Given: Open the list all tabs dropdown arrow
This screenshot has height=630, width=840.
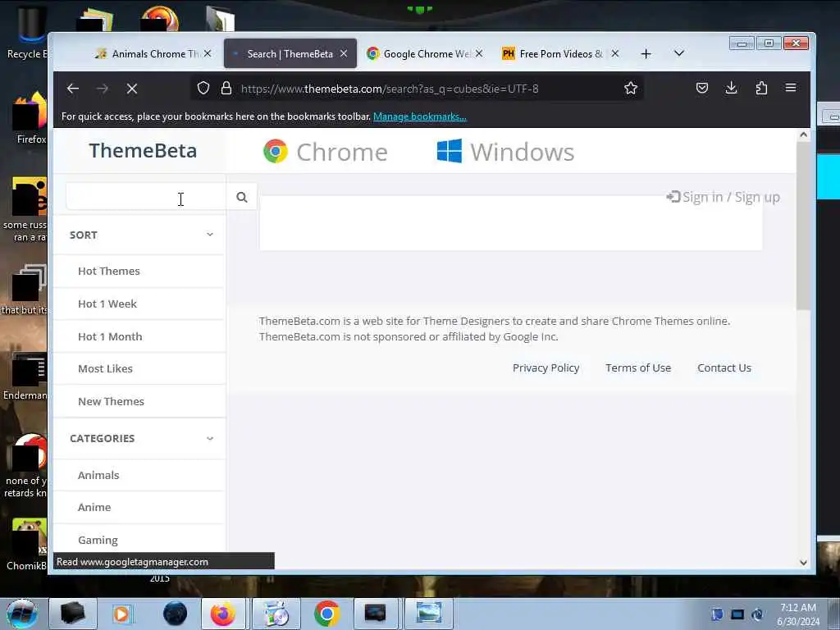Looking at the screenshot, I should 678,53.
